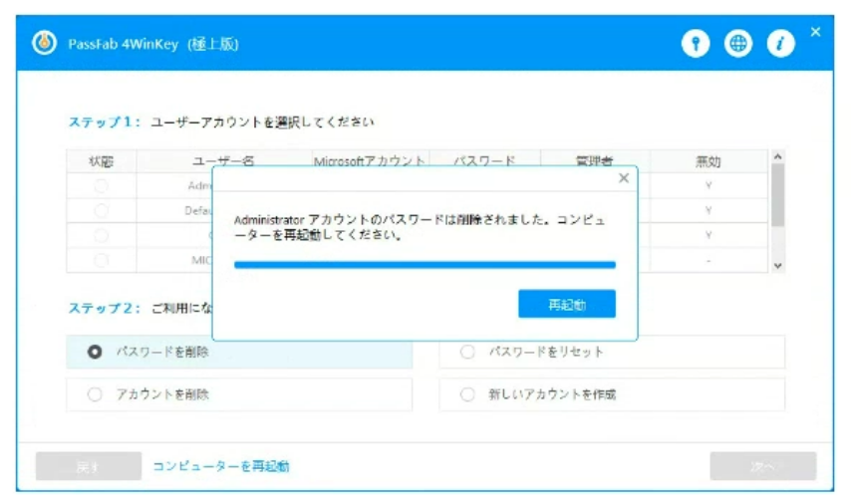The image size is (851, 504).
Task: Click the ステップ1 heading text
Action: 105,123
